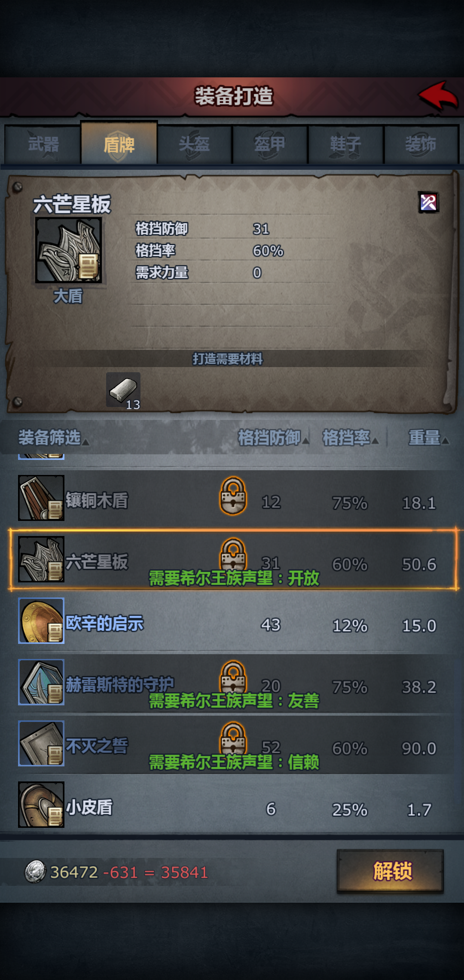Viewport: 464px width, 980px height.
Task: Switch to the 武器 tab
Action: [x=43, y=144]
